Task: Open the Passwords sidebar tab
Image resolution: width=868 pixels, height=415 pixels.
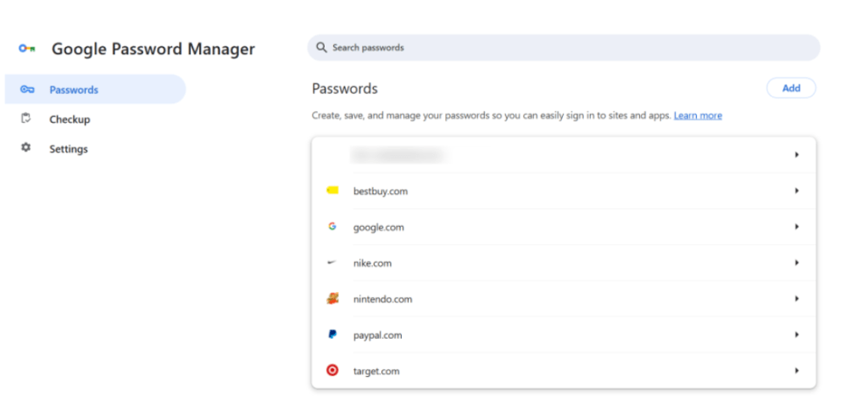Action: [x=74, y=90]
